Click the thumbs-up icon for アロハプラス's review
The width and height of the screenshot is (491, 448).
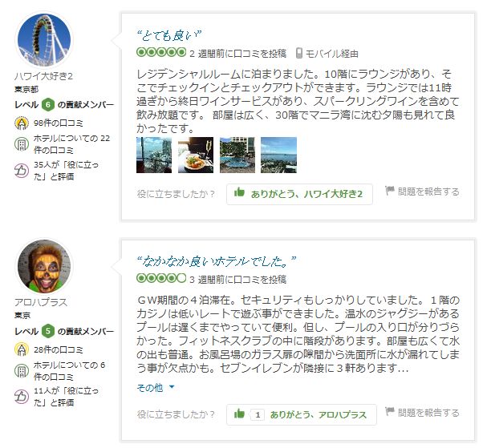[x=239, y=414]
